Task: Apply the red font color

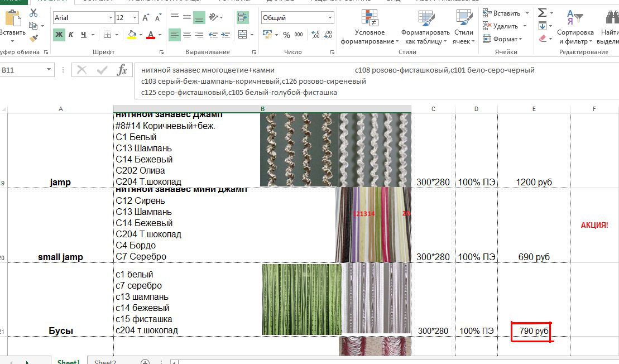Action: coord(150,35)
